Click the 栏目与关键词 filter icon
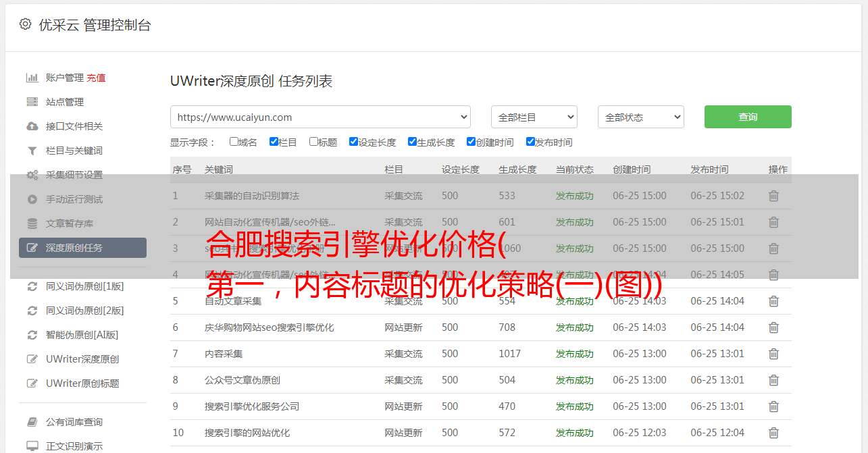868x453 pixels. [x=32, y=151]
